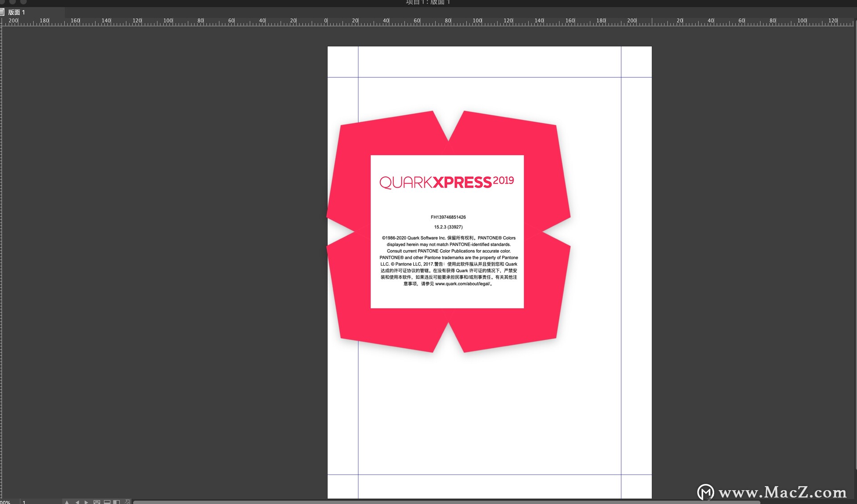Go to next page with right arrow
The width and height of the screenshot is (857, 504).
[x=86, y=502]
